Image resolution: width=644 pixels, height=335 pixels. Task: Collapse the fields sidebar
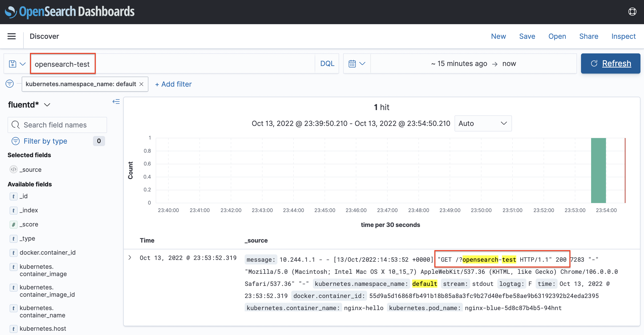tap(116, 102)
